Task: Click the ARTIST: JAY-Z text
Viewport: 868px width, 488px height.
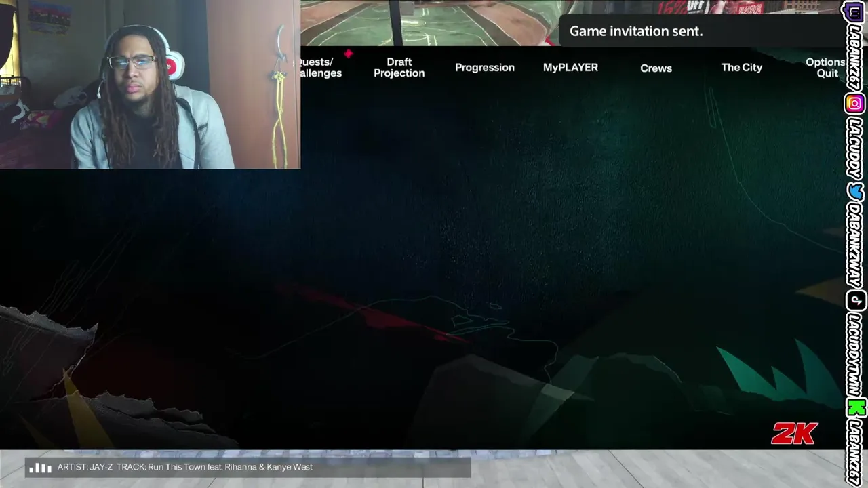Action: (x=85, y=467)
